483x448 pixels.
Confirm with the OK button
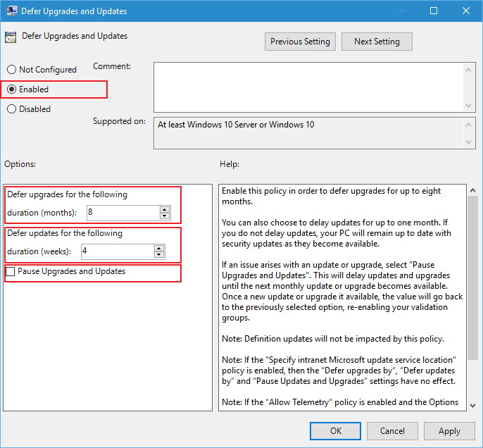tap(335, 431)
